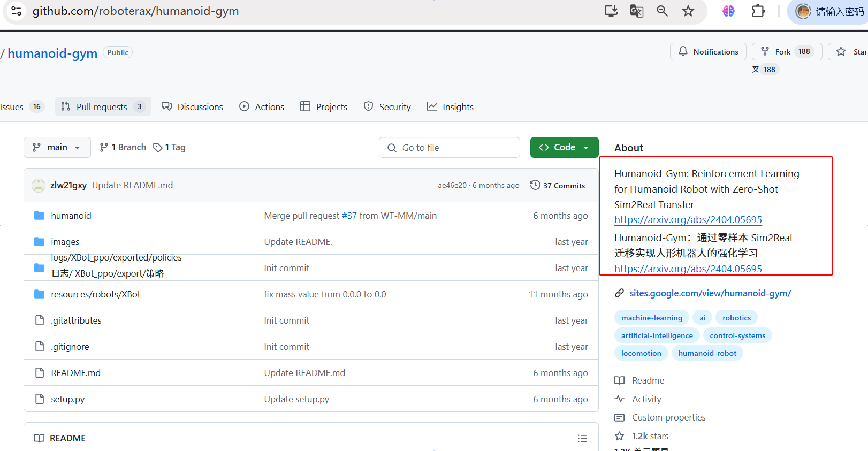Viewport: 868px width, 451px height.
Task: Open the Issues tab
Action: pos(21,107)
